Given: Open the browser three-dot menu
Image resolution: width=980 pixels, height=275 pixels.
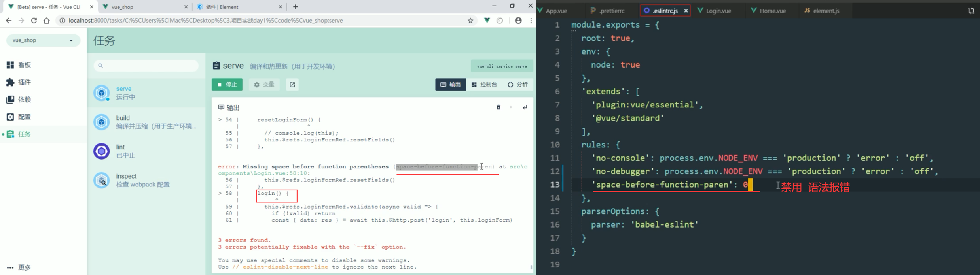Looking at the screenshot, I should tap(531, 21).
